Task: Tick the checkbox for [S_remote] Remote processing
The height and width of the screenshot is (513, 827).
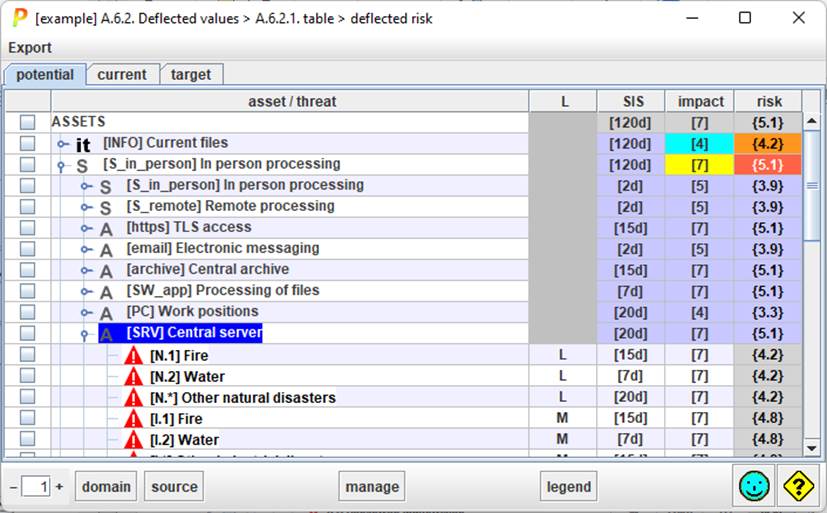Action: tap(27, 207)
